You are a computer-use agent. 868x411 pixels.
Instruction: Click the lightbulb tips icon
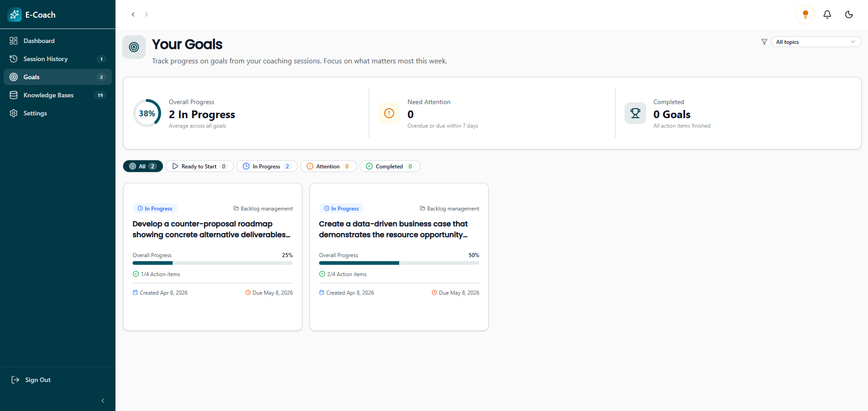805,14
